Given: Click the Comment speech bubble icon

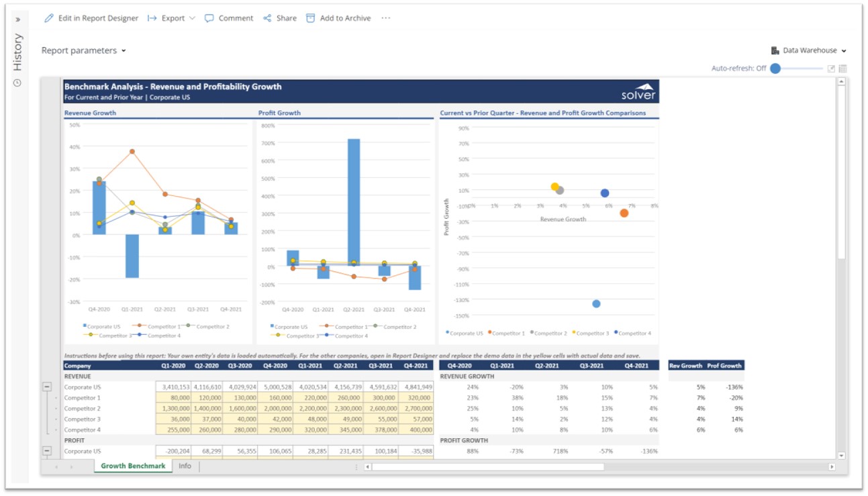Looking at the screenshot, I should [209, 18].
